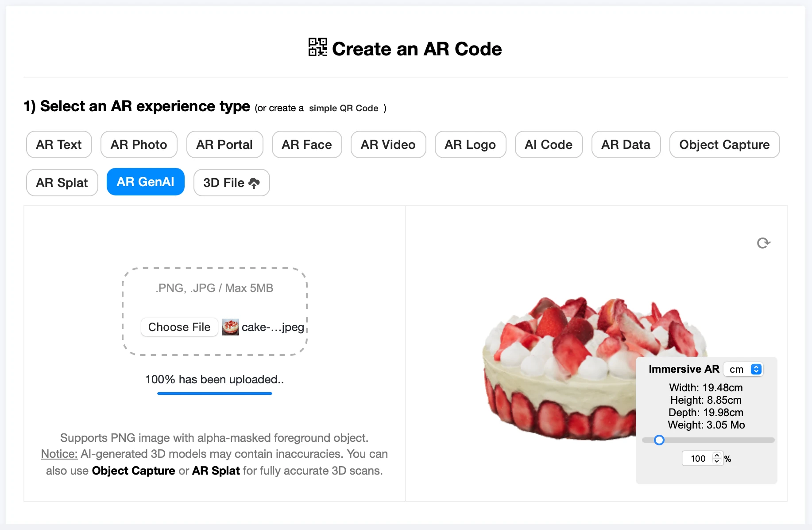The width and height of the screenshot is (812, 530).
Task: Select the AR Splat experience
Action: coord(62,183)
